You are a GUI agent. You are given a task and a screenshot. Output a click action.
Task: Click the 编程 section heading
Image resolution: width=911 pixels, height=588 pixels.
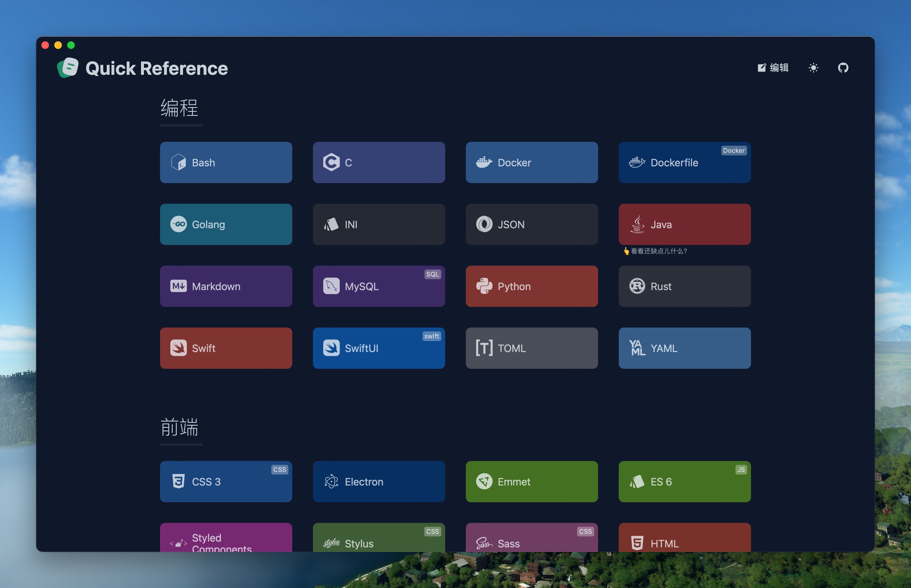(x=179, y=108)
